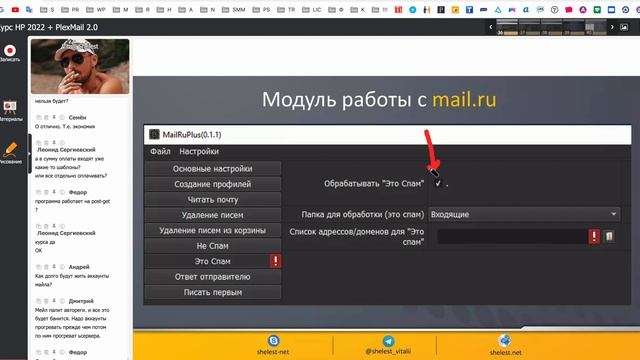Click the black P bookmark icon
Viewport: 640px width, 360px height.
441,9
